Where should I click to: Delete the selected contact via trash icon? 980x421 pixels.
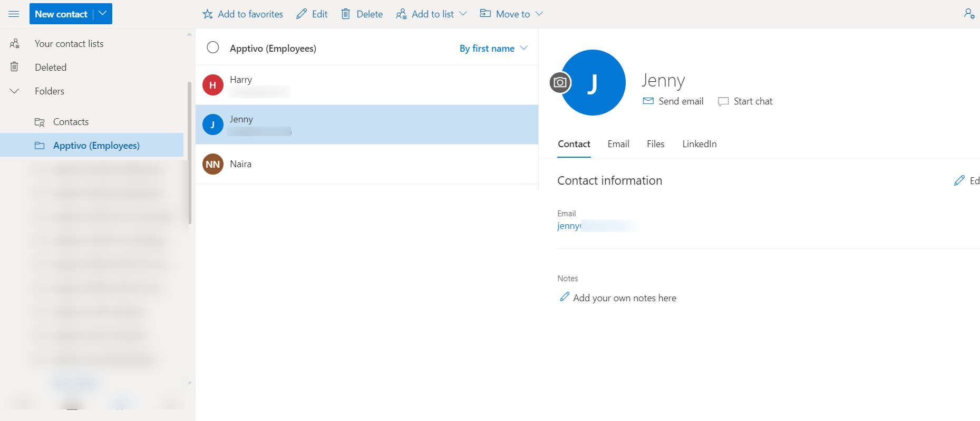tap(346, 14)
